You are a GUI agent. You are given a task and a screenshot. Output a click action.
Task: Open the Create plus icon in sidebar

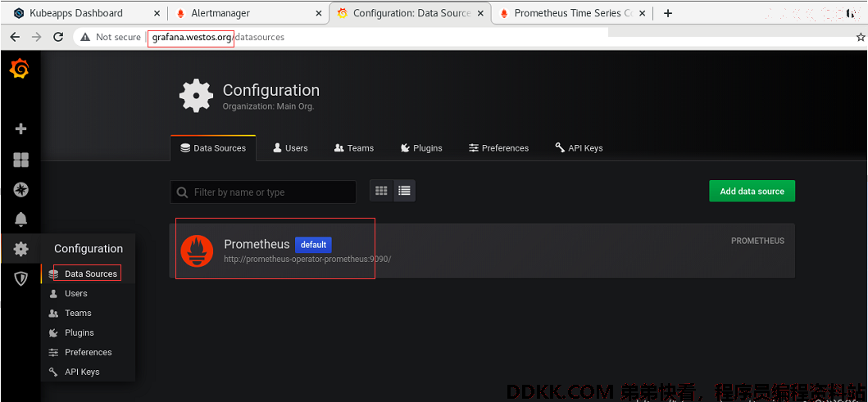click(x=20, y=129)
